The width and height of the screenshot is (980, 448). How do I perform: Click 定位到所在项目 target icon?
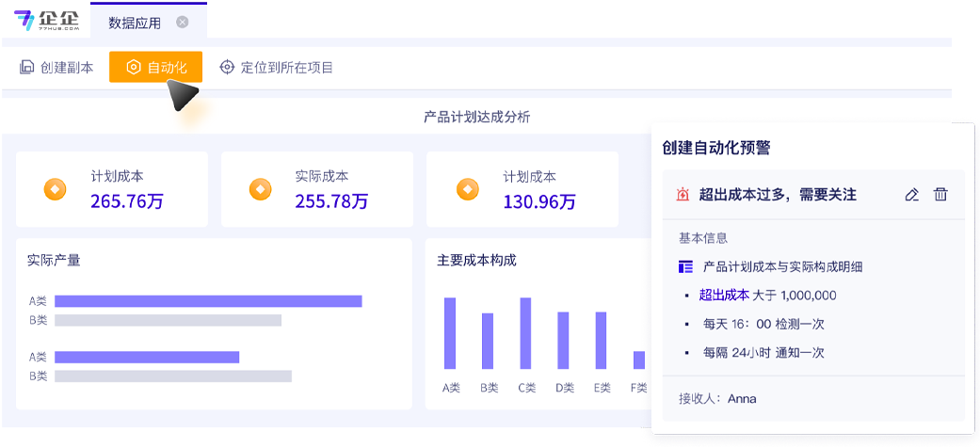click(227, 68)
